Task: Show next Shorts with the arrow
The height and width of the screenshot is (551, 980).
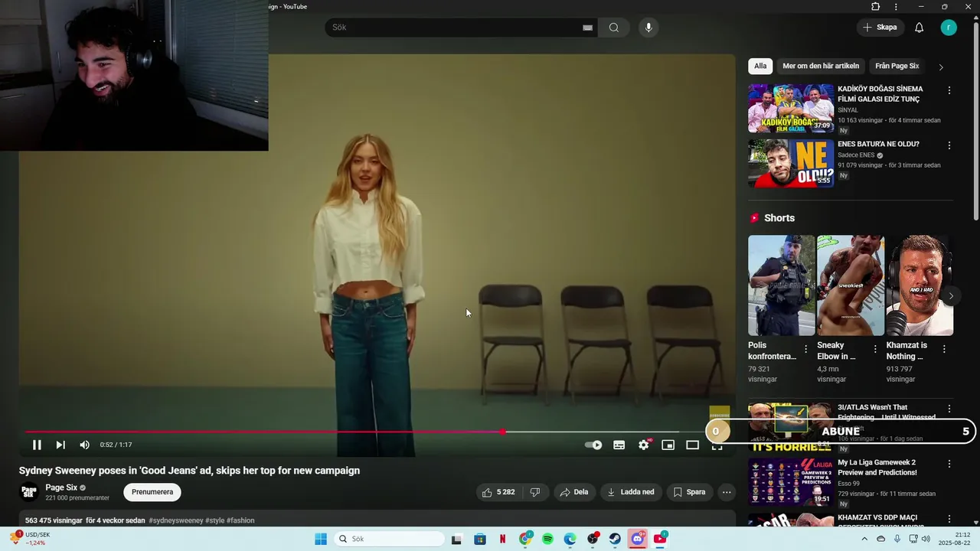Action: pos(951,296)
